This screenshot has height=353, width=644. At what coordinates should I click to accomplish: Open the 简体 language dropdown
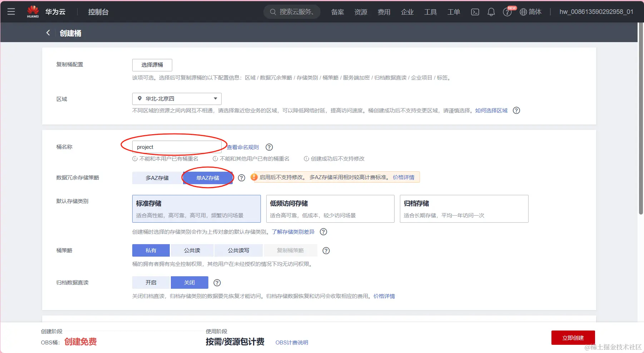[x=535, y=12]
